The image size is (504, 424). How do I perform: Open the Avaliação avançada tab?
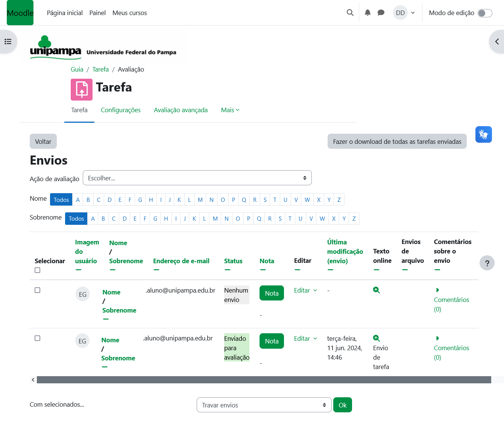coord(181,110)
